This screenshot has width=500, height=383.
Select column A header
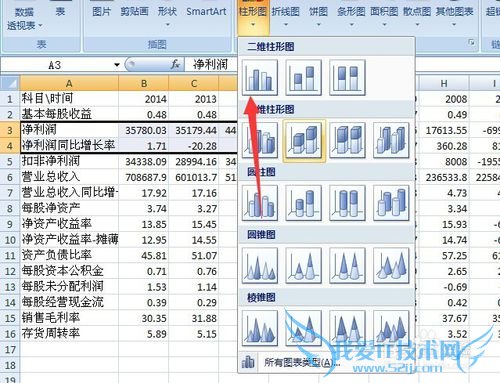coord(69,83)
